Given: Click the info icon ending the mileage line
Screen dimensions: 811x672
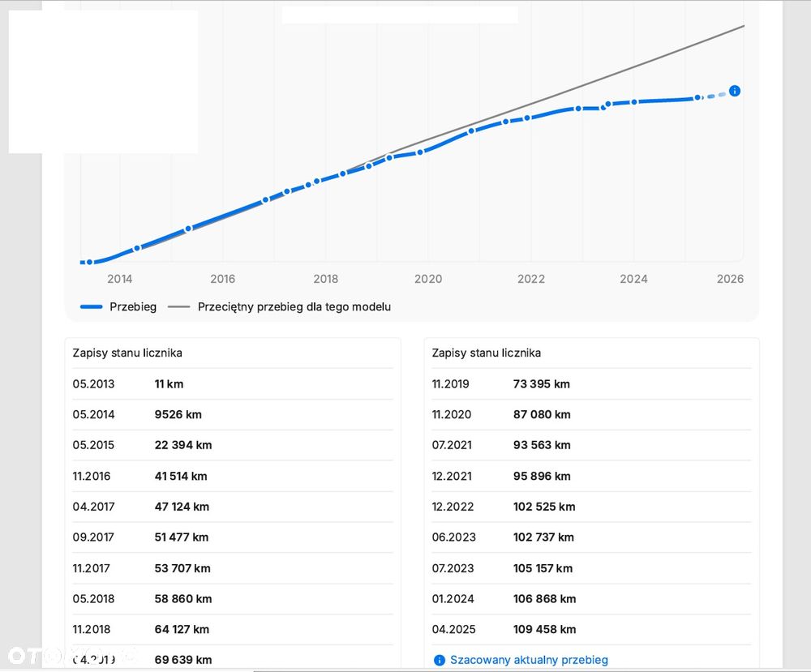Looking at the screenshot, I should coord(734,91).
